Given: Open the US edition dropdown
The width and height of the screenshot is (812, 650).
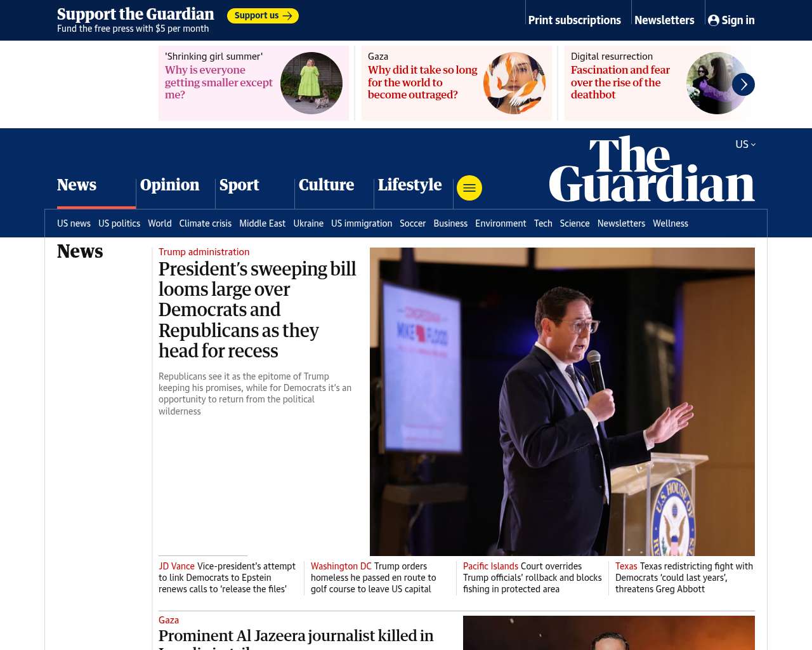Looking at the screenshot, I should click(x=745, y=145).
